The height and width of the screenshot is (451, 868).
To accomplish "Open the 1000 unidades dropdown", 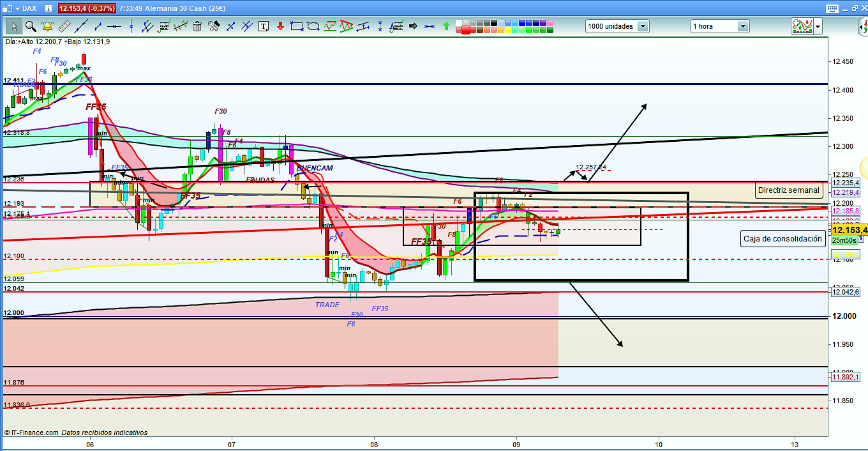I will pyautogui.click(x=642, y=26).
